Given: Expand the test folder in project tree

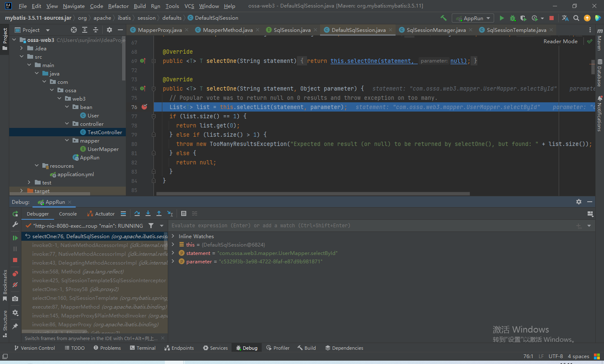Looking at the screenshot, I should 29,182.
